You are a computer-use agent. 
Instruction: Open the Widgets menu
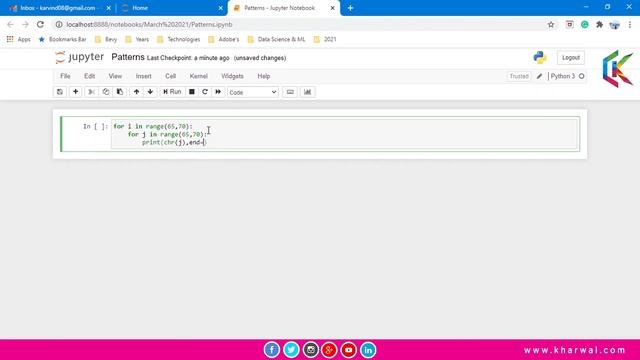[x=232, y=76]
